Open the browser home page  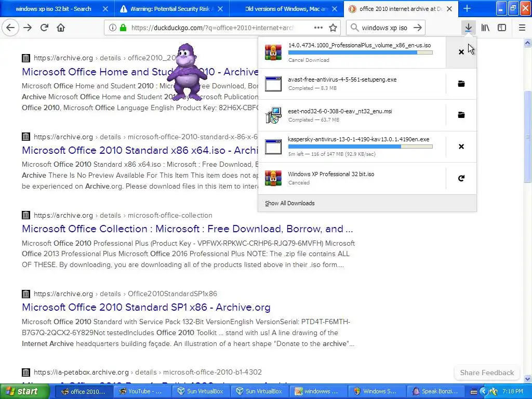point(61,28)
